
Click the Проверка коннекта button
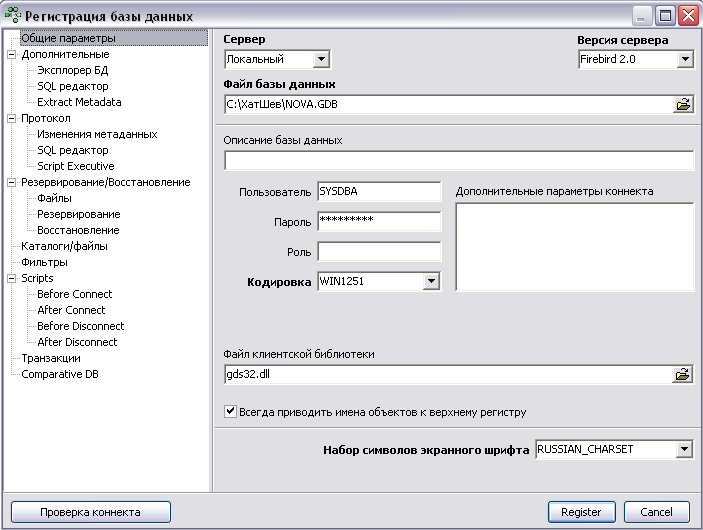coord(91,512)
